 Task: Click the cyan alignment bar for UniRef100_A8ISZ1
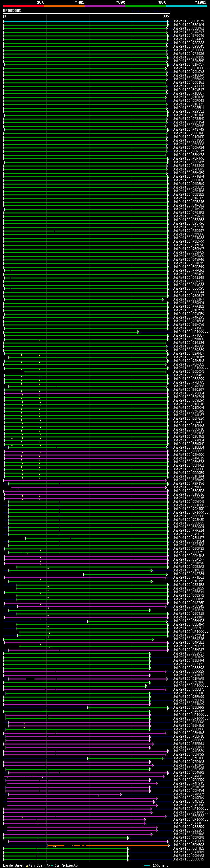tap(86, 21)
